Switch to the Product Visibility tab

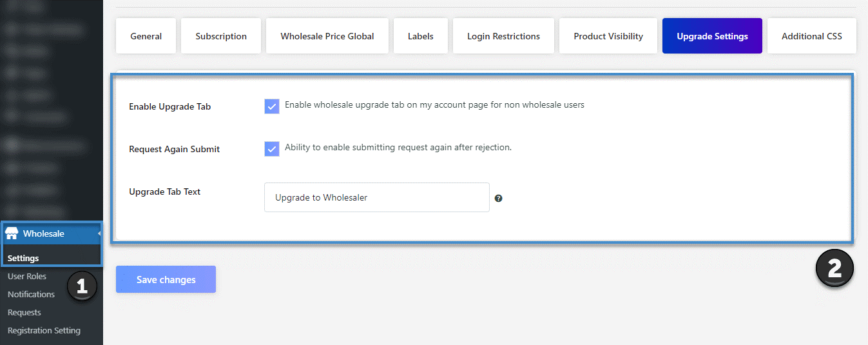point(608,36)
